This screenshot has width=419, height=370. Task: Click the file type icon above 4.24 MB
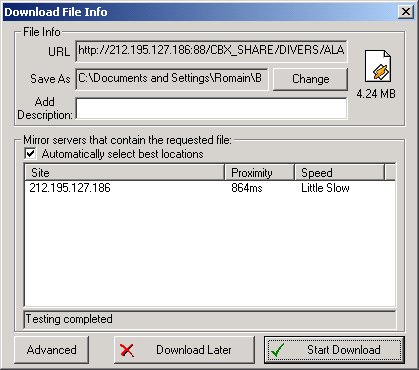pyautogui.click(x=378, y=66)
